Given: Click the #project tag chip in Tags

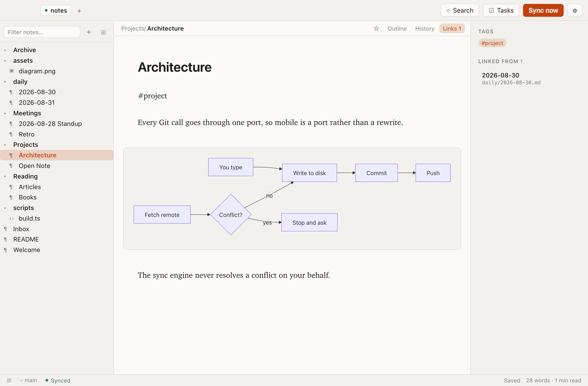Looking at the screenshot, I should (492, 43).
